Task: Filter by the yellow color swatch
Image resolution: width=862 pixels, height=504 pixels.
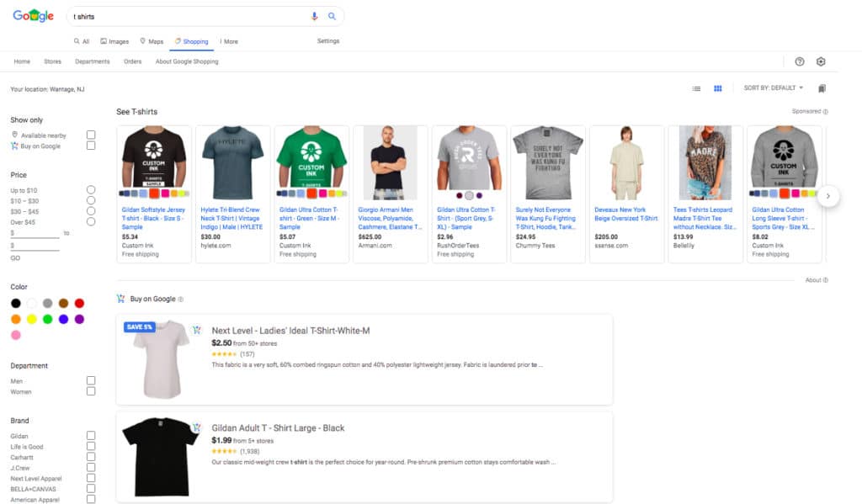Action: point(32,319)
